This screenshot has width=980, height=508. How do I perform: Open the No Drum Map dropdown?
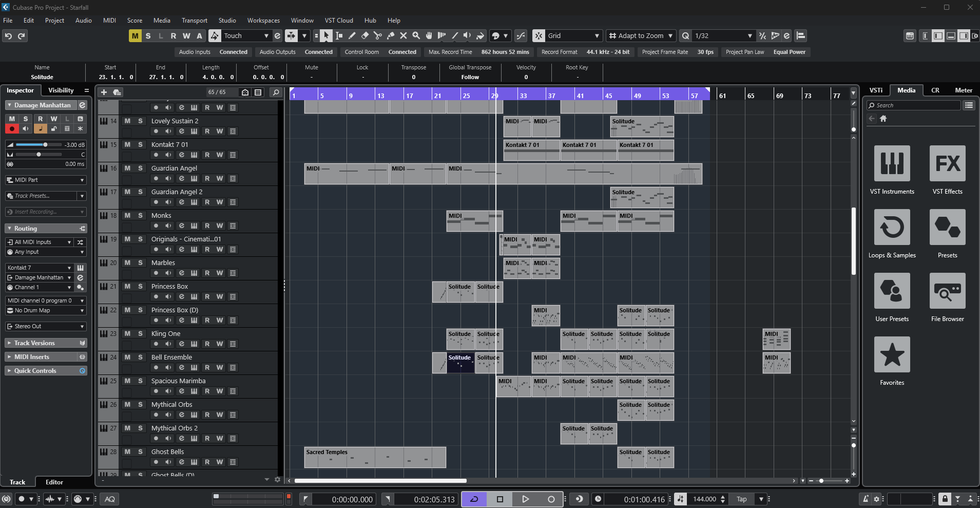tap(46, 311)
